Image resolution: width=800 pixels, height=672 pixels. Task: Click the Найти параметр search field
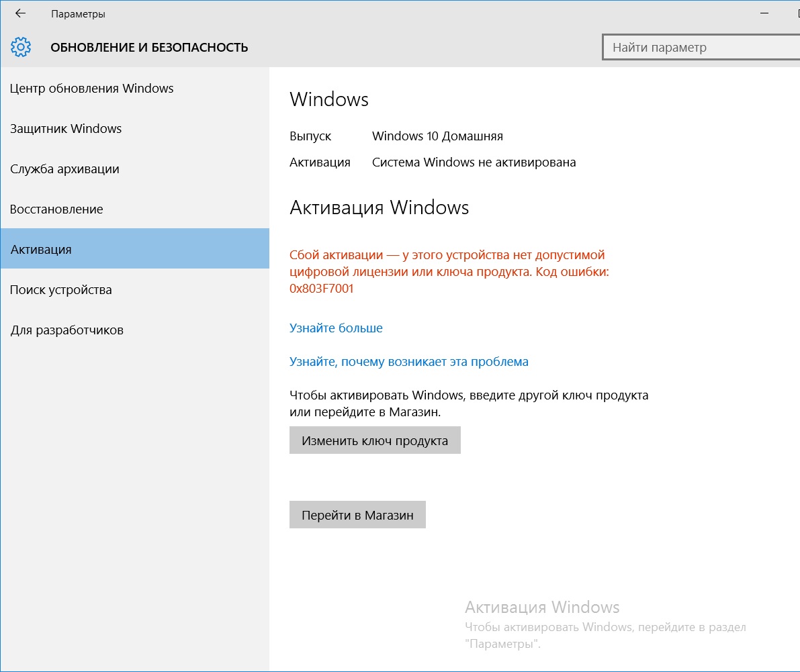(701, 48)
